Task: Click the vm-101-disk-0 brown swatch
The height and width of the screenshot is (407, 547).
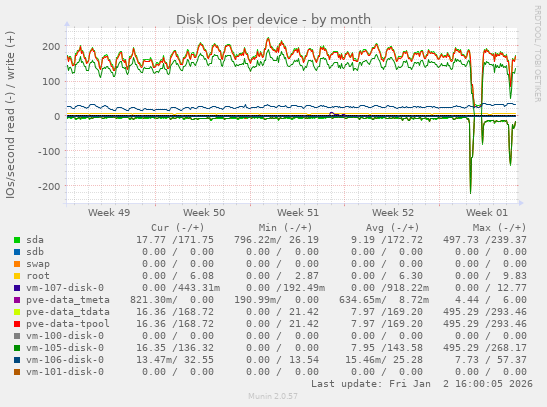Action: click(x=17, y=372)
